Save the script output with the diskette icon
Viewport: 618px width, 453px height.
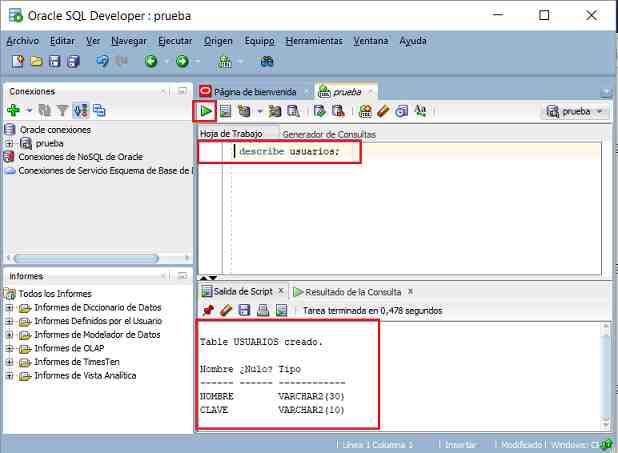[x=244, y=311]
